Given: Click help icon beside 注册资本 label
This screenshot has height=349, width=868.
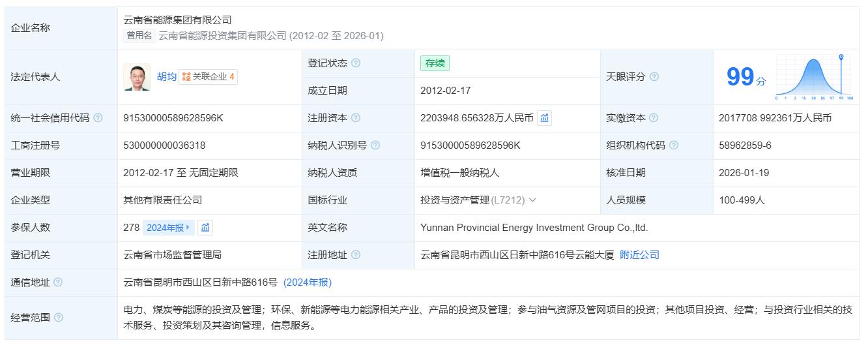Looking at the screenshot, I should coord(355,118).
